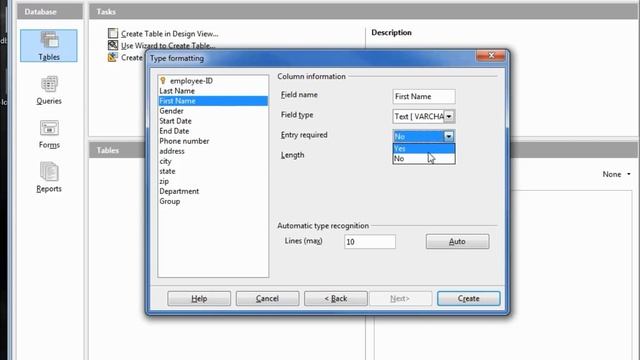Select End Date in column list
640x360 pixels.
point(213,131)
